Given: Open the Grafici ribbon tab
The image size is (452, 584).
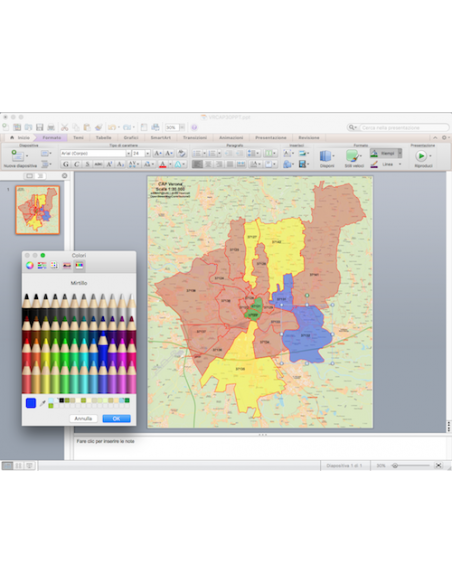Looking at the screenshot, I should click(131, 137).
